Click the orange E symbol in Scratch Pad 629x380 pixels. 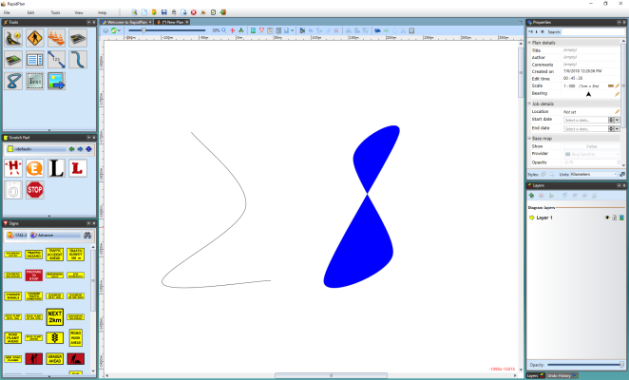tap(35, 169)
